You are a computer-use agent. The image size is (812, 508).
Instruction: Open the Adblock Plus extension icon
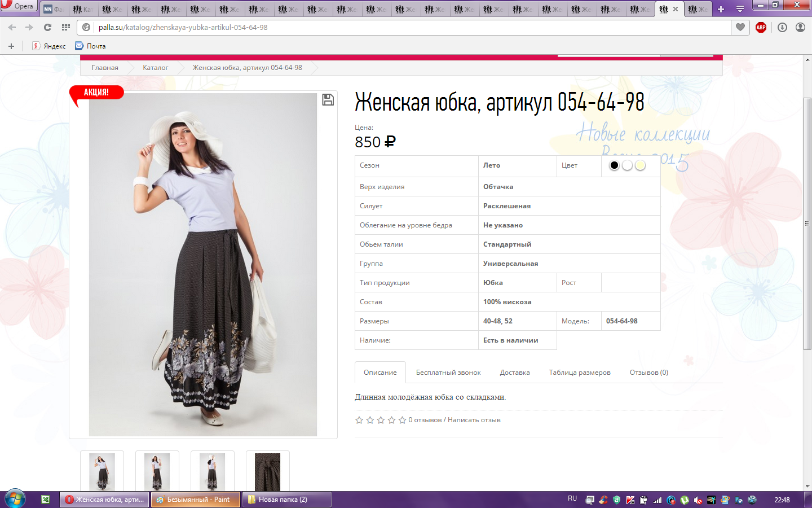(761, 27)
